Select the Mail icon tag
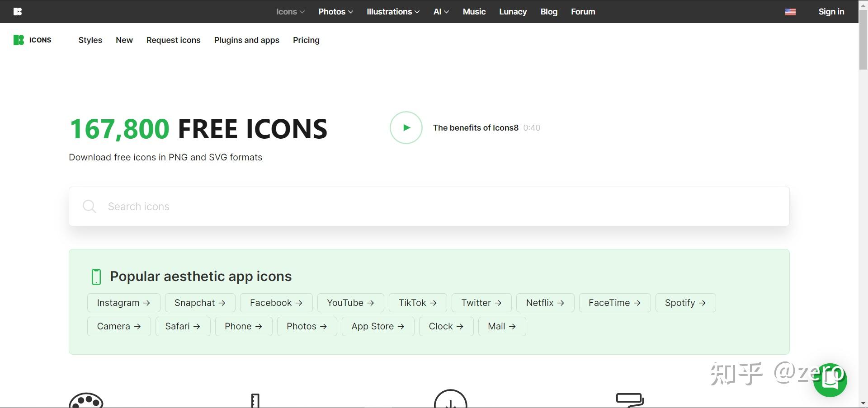Screen dimensions: 868x408 coord(502,326)
